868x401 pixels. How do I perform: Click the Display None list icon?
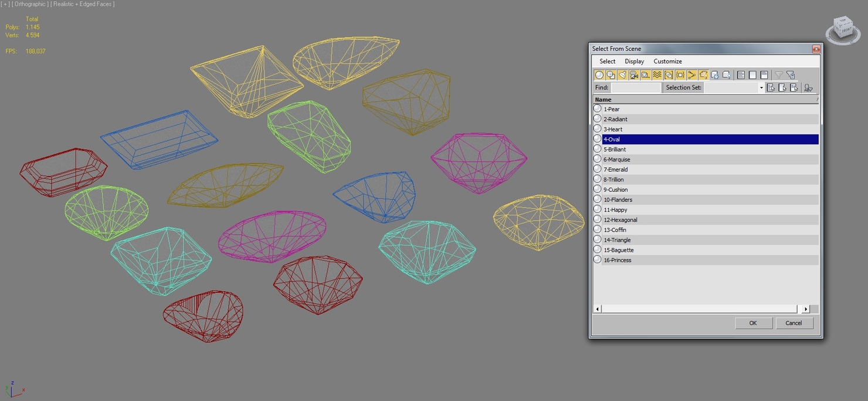(x=752, y=75)
